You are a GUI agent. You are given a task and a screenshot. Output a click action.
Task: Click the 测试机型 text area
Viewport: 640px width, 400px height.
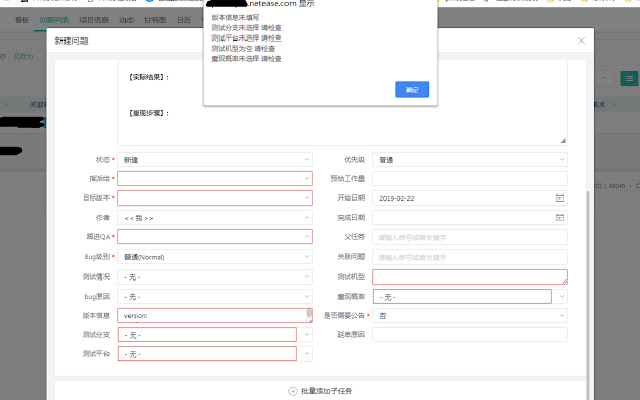[469, 277]
